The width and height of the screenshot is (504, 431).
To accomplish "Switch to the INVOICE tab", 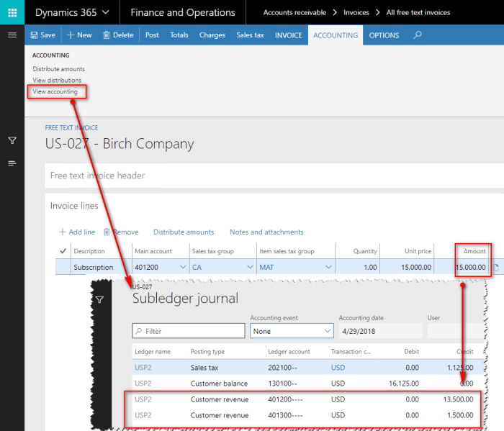I will (288, 35).
